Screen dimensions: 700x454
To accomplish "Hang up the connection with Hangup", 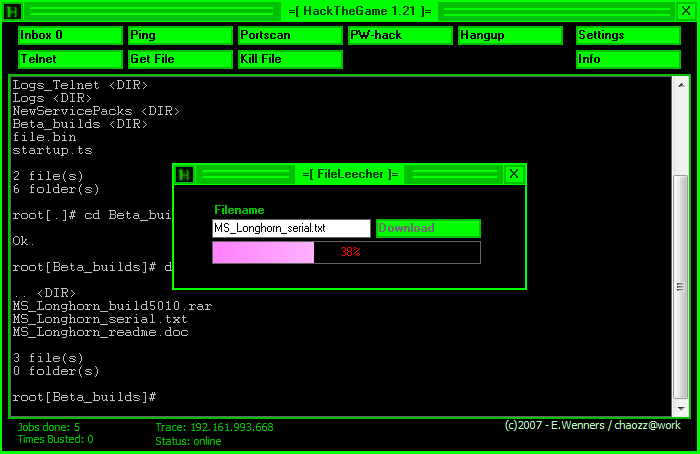I will point(510,35).
